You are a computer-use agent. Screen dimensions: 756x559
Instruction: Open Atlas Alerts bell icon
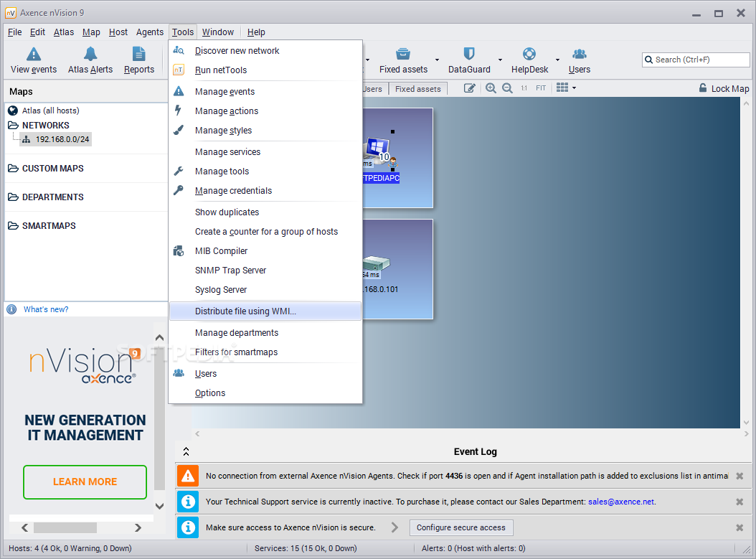click(90, 54)
